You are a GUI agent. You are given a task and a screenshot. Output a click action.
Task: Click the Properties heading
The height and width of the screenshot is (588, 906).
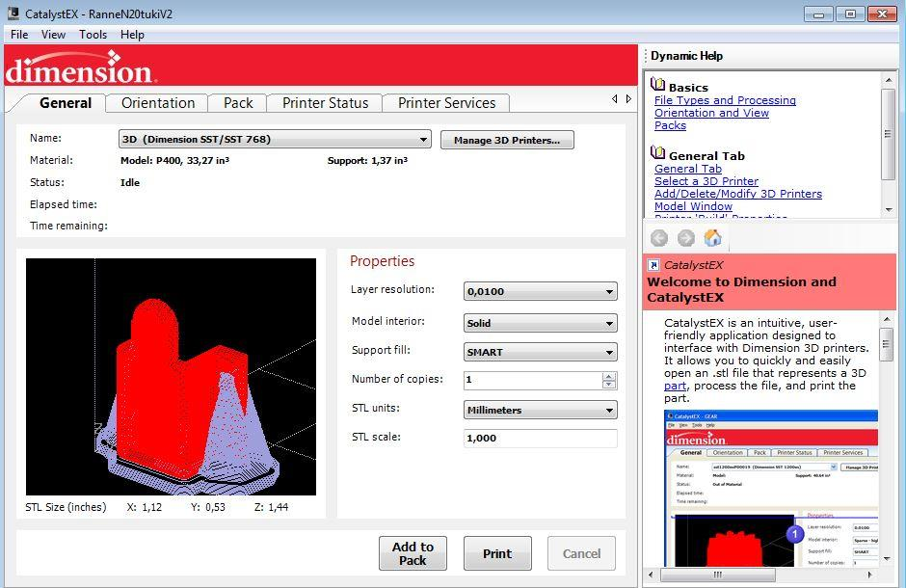coord(382,261)
